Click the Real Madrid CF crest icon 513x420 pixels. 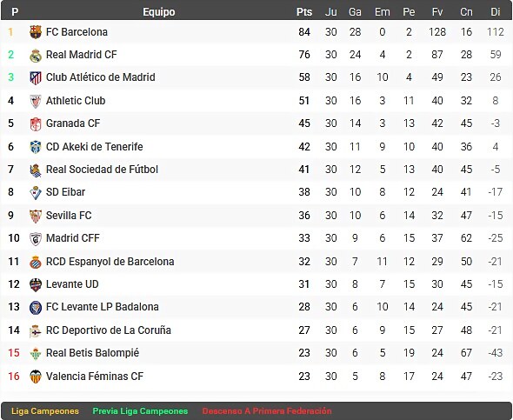36,55
